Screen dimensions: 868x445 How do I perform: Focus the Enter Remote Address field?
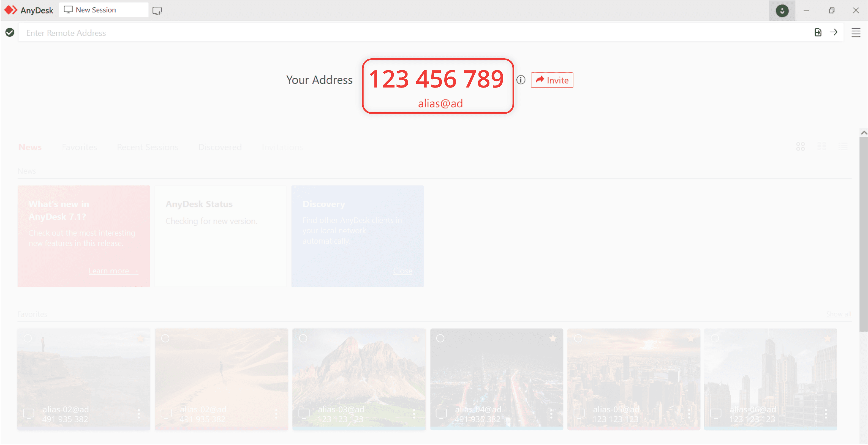point(415,33)
